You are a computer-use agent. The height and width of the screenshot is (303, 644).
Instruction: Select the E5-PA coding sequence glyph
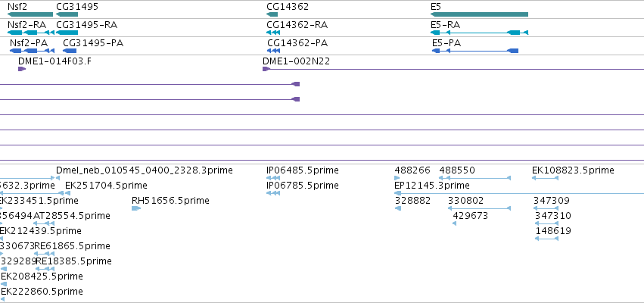[x=475, y=51]
